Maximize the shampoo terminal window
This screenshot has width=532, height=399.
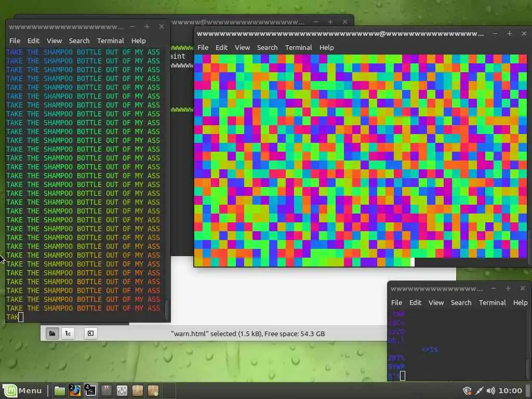coord(147,26)
